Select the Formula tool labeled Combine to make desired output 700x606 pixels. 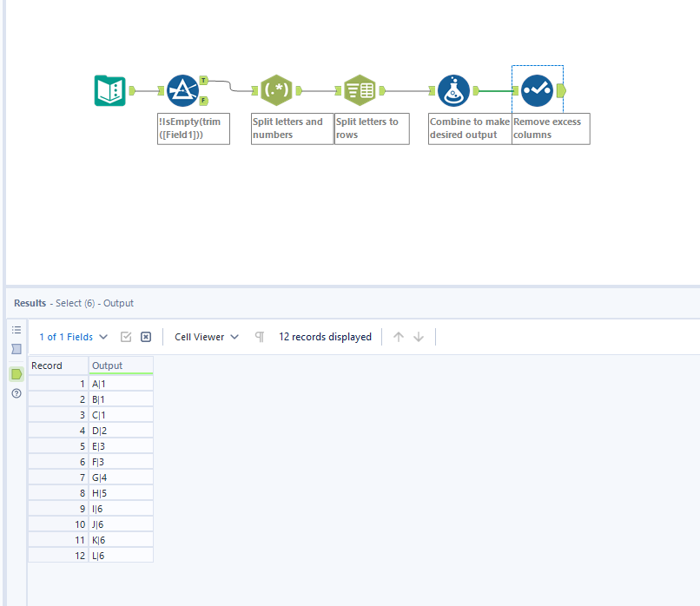point(453,89)
